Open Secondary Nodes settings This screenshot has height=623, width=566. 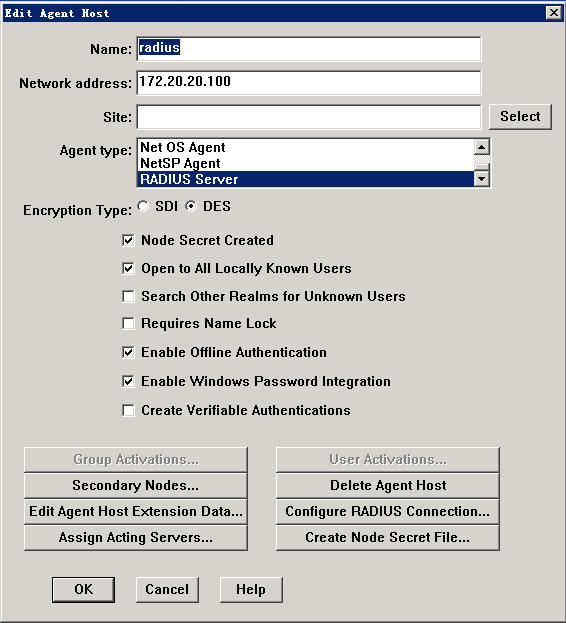[135, 486]
